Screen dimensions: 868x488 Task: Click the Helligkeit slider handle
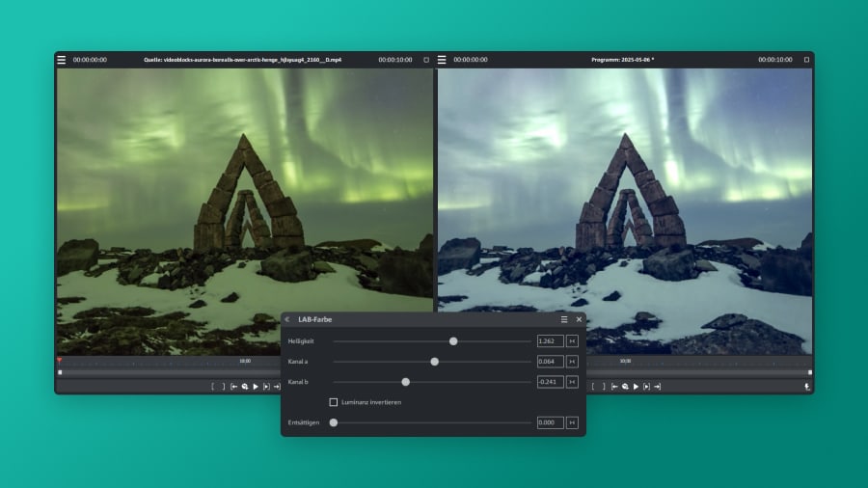(x=453, y=341)
